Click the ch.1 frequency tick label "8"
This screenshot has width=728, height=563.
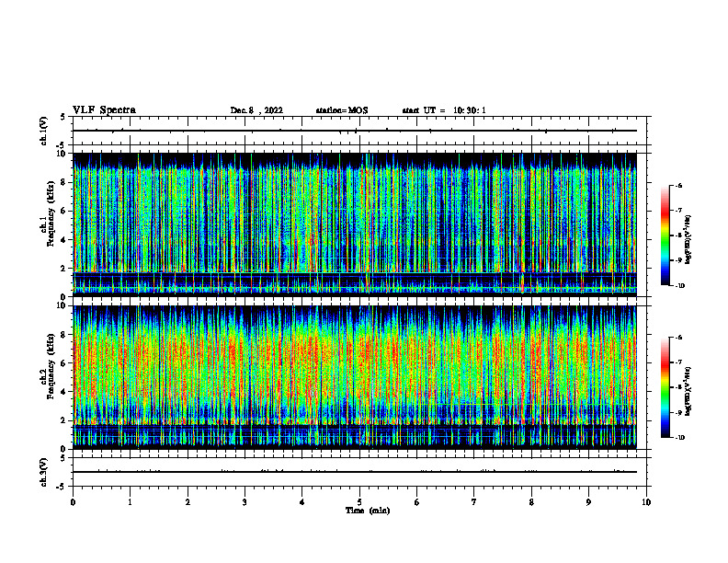click(x=63, y=182)
